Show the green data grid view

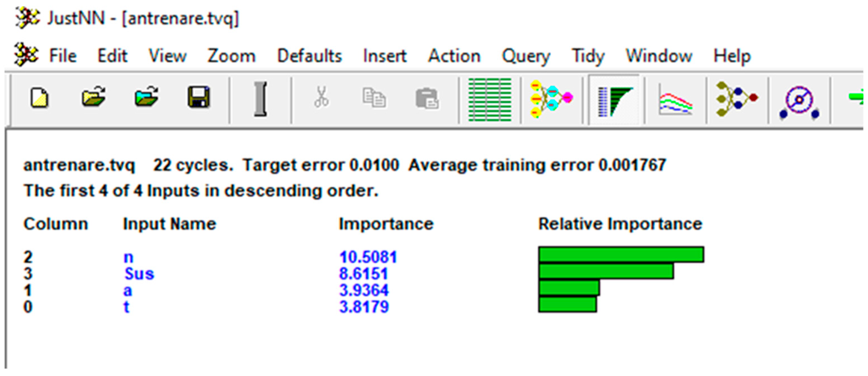490,99
